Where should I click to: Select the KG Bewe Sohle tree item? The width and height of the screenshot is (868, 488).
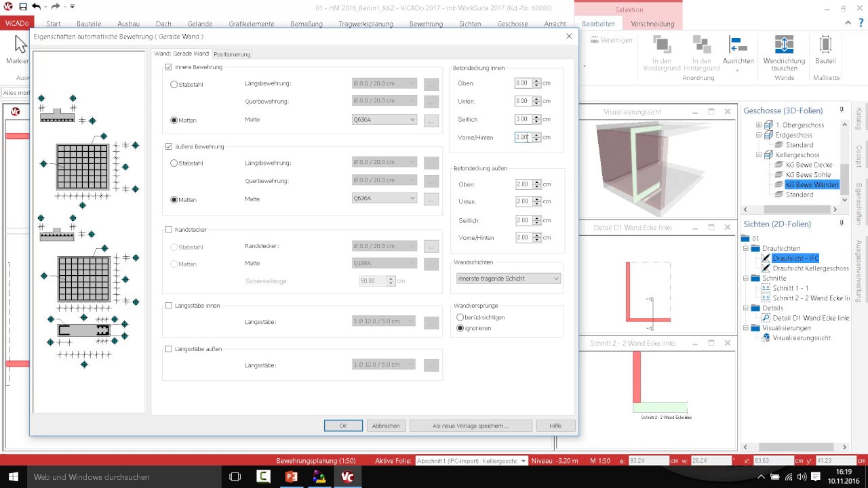808,175
